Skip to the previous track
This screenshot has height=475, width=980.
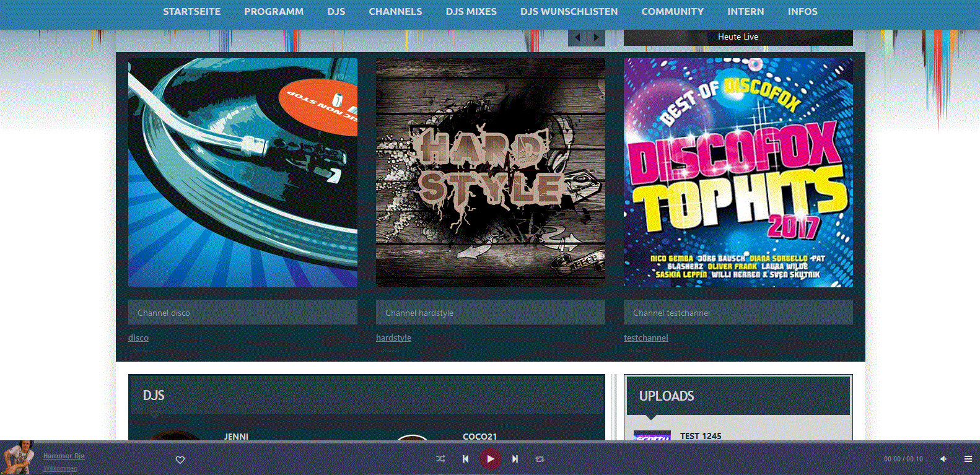465,459
